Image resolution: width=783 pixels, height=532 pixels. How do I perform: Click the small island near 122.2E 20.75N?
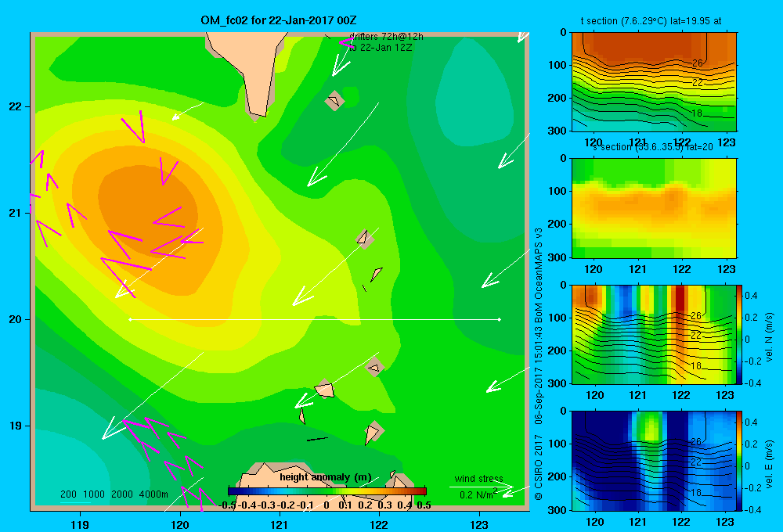point(365,239)
